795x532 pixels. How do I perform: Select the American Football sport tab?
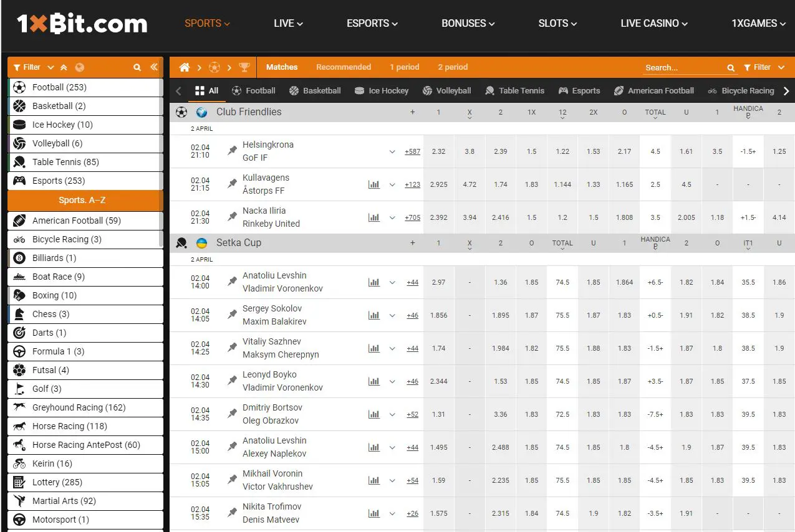654,90
